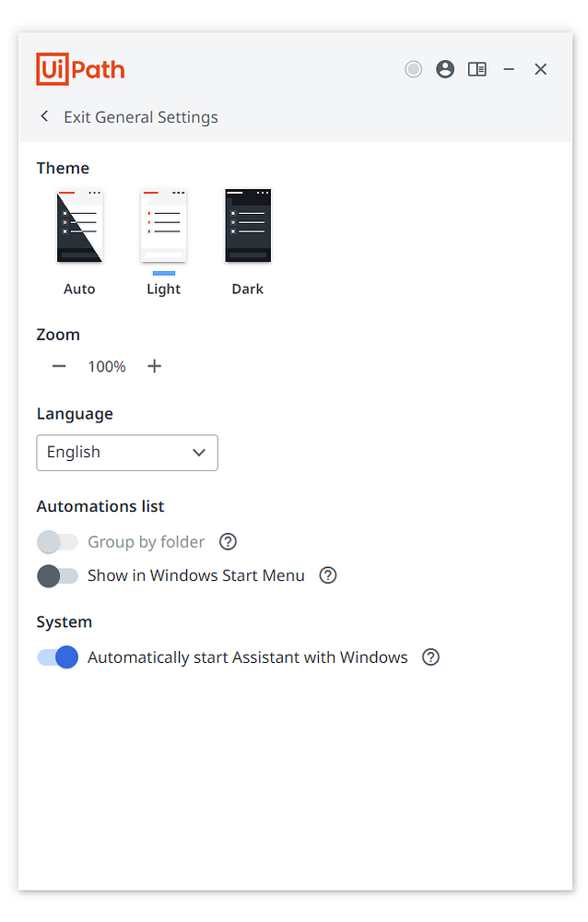Screen dimensions: 588x922
Task: Enable Group by folder
Action: 58,541
